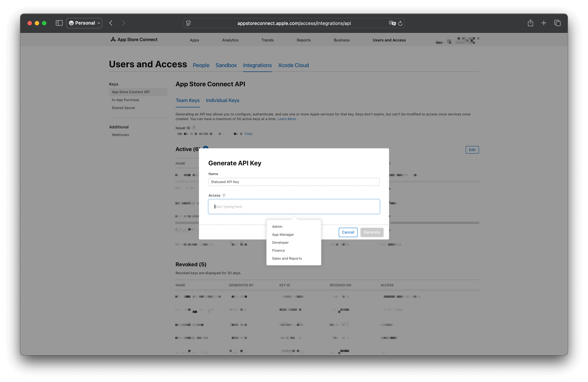
Task: Click the info icon next to Active keys
Action: point(205,148)
